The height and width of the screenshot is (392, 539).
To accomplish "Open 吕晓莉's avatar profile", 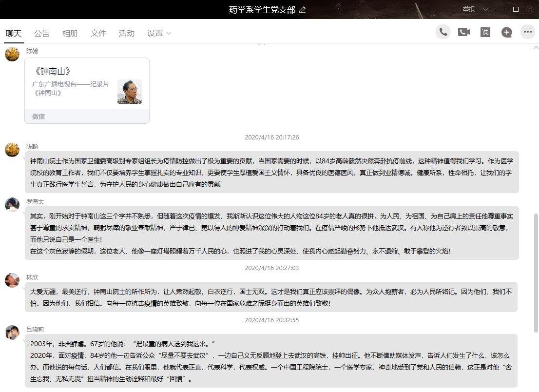I will [x=12, y=333].
